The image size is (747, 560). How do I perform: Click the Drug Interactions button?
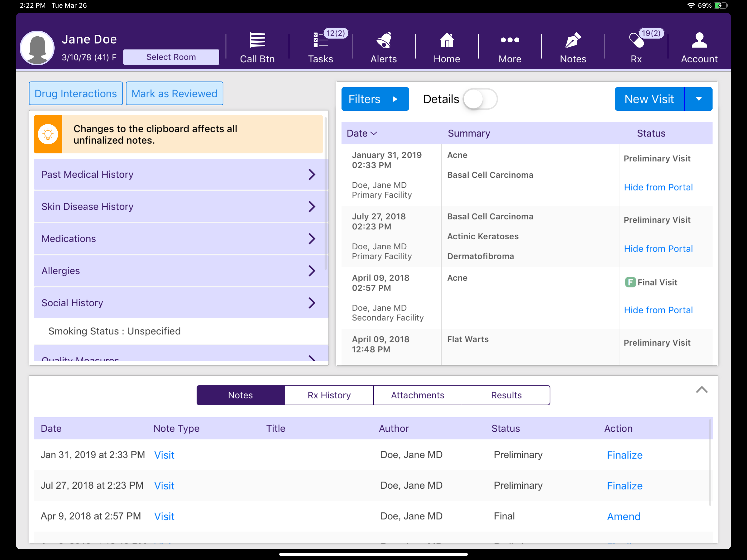(76, 94)
